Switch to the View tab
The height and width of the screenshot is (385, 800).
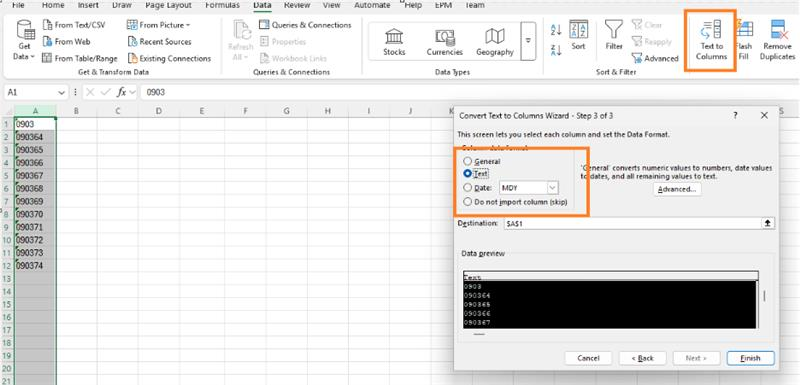(332, 5)
